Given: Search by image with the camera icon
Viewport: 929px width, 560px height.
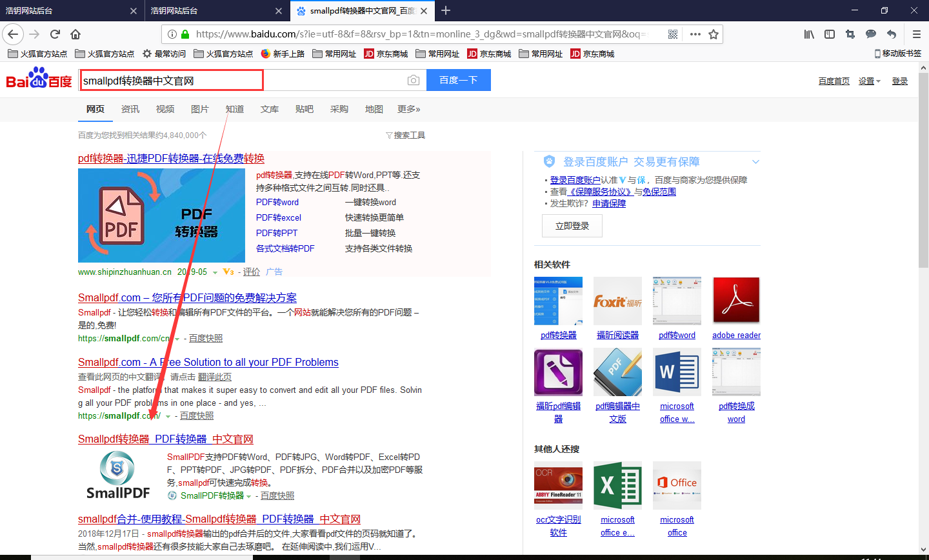Looking at the screenshot, I should (x=414, y=80).
